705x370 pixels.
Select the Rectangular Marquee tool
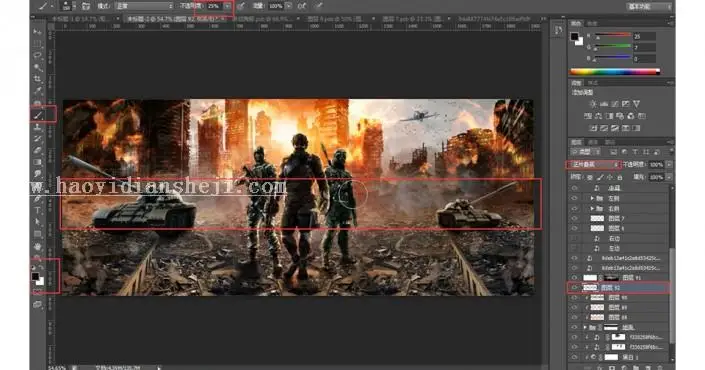click(38, 44)
